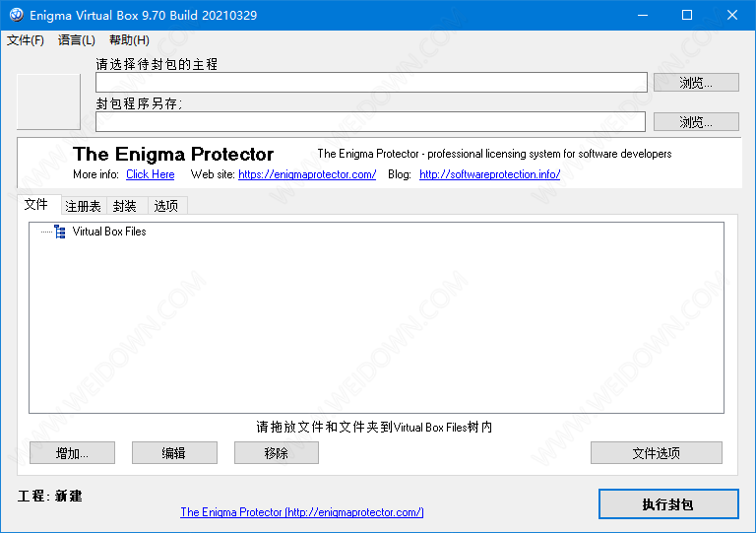Image resolution: width=756 pixels, height=533 pixels.
Task: Click 浏览 button for 封包程序另存 output
Action: [696, 122]
